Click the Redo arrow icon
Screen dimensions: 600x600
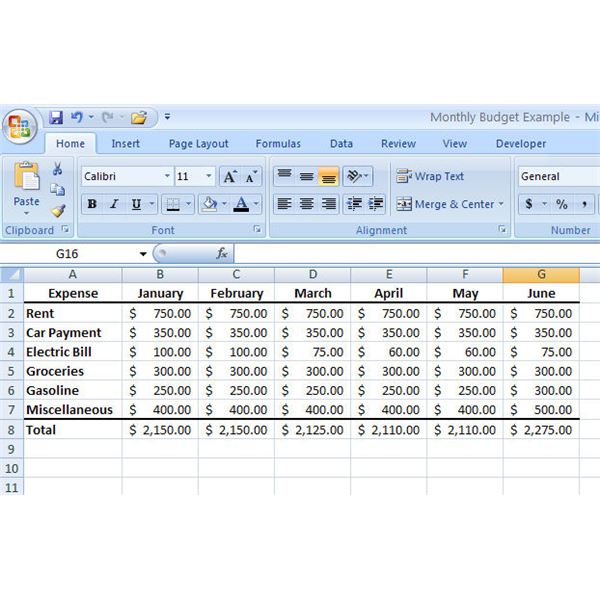[108, 117]
